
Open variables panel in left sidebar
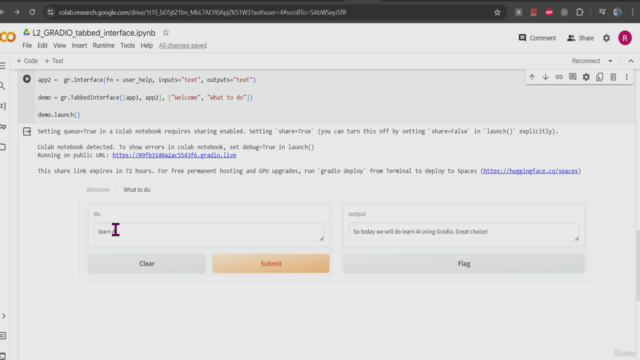[x=2, y=106]
